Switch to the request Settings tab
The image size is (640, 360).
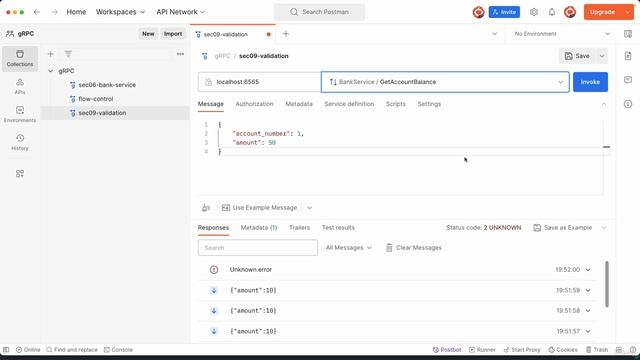(429, 104)
